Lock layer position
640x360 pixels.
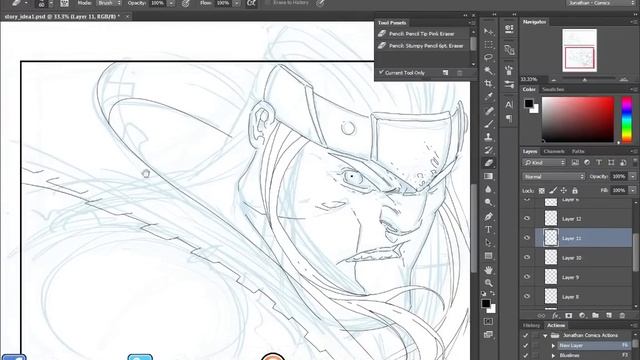click(x=564, y=191)
